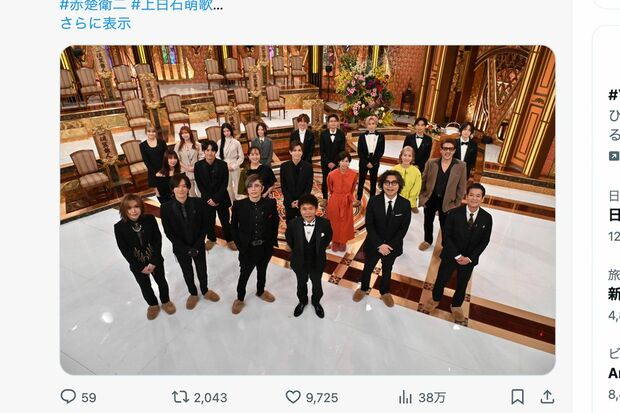Repost using the retweet arrows icon
620x413 pixels.
coord(180,397)
